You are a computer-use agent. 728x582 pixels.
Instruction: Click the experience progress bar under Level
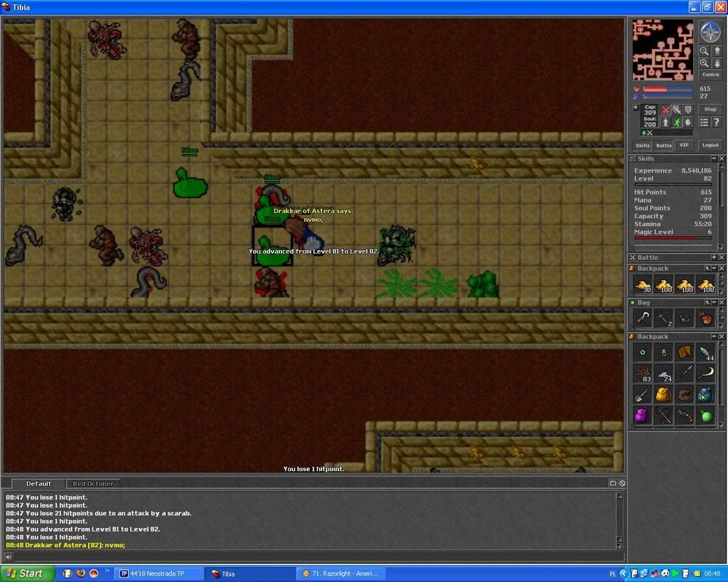click(673, 185)
